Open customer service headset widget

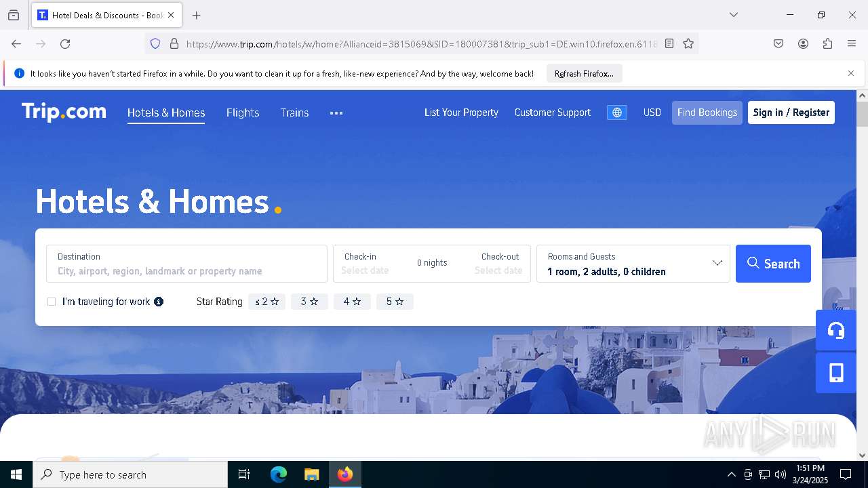point(836,330)
